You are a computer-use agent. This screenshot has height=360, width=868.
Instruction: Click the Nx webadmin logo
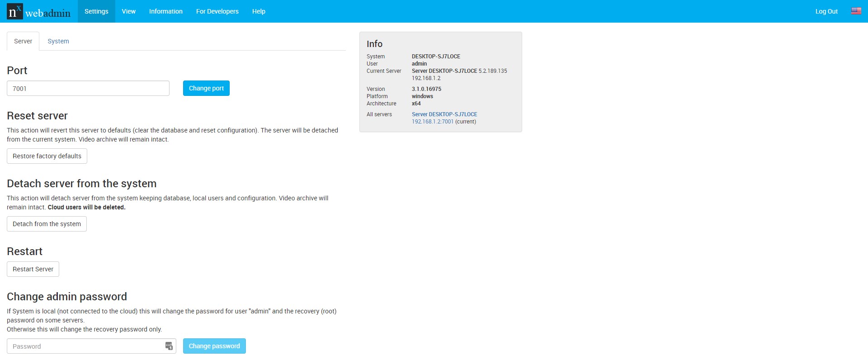point(39,11)
